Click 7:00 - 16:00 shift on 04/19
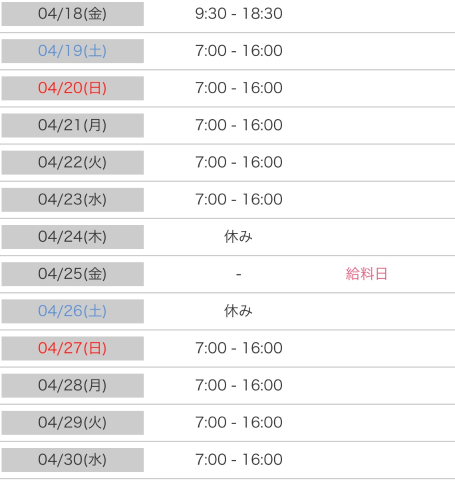This screenshot has height=480, width=455. 239,51
